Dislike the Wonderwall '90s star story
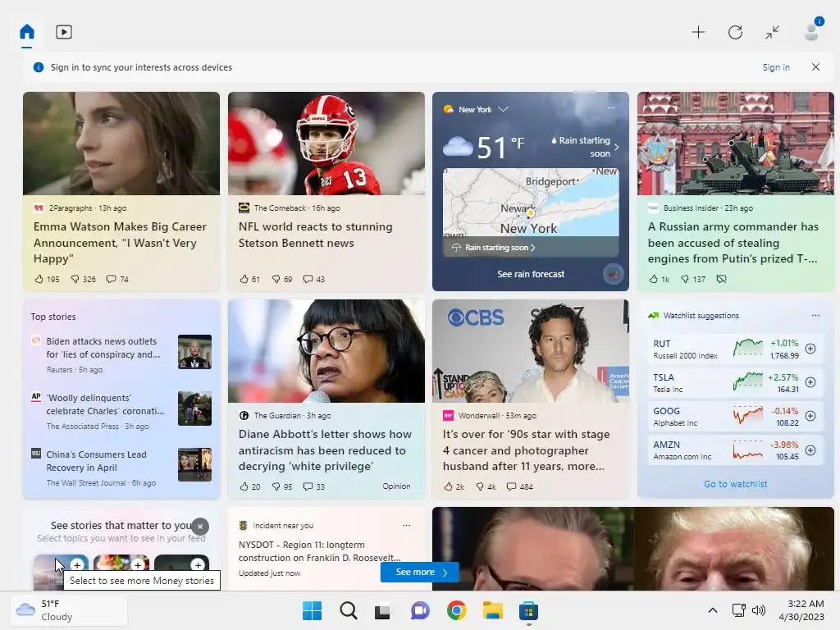 (486, 486)
